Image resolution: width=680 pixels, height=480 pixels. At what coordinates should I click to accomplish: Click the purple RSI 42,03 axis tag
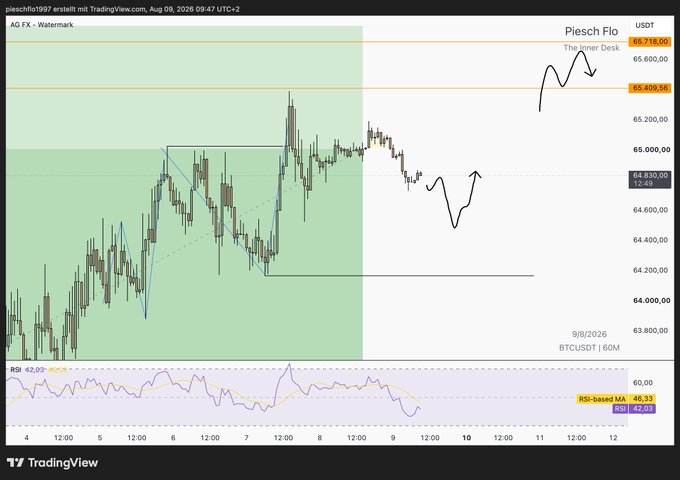click(634, 409)
